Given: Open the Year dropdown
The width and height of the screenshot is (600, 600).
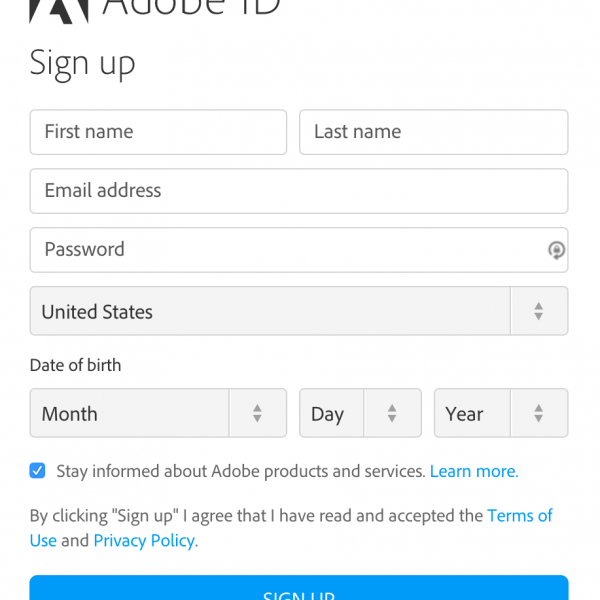Looking at the screenshot, I should pos(470,413).
